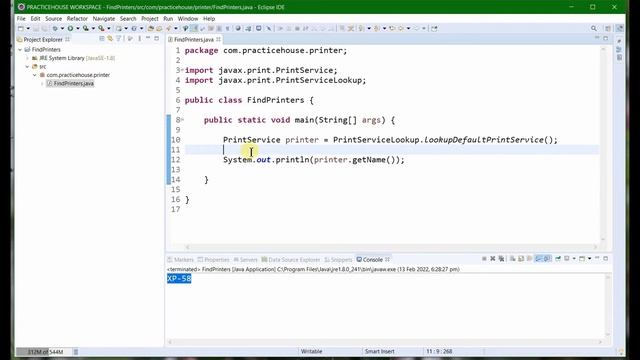The image size is (640, 360).
Task: Click the pin editor toolbar icon
Action: [x=434, y=28]
